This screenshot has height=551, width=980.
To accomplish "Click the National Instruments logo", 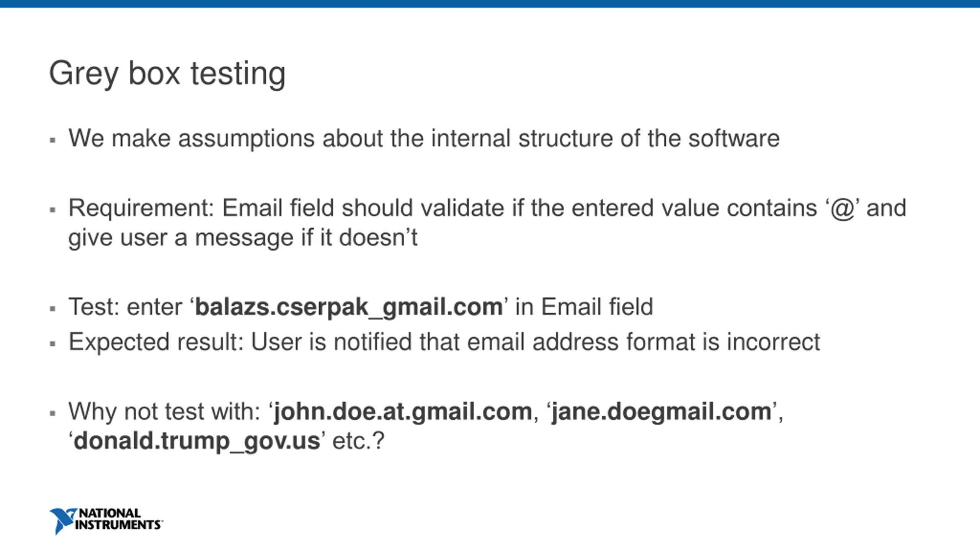I will 106,521.
